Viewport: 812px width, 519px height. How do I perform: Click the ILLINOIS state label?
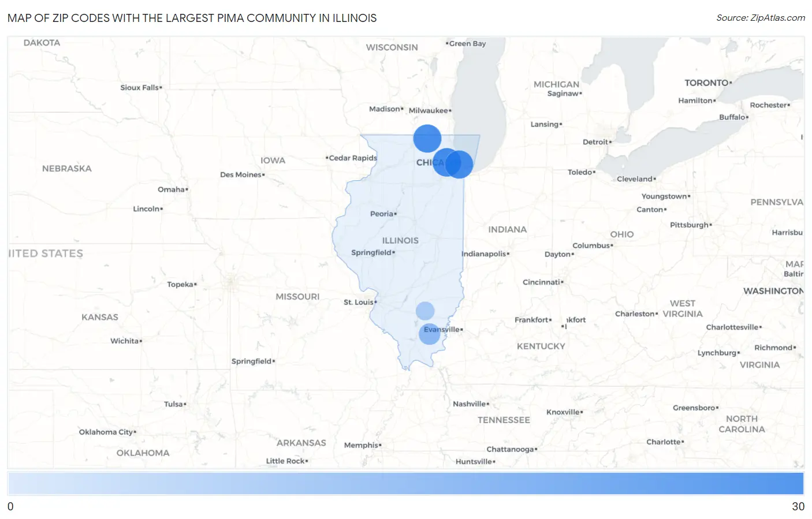click(400, 240)
